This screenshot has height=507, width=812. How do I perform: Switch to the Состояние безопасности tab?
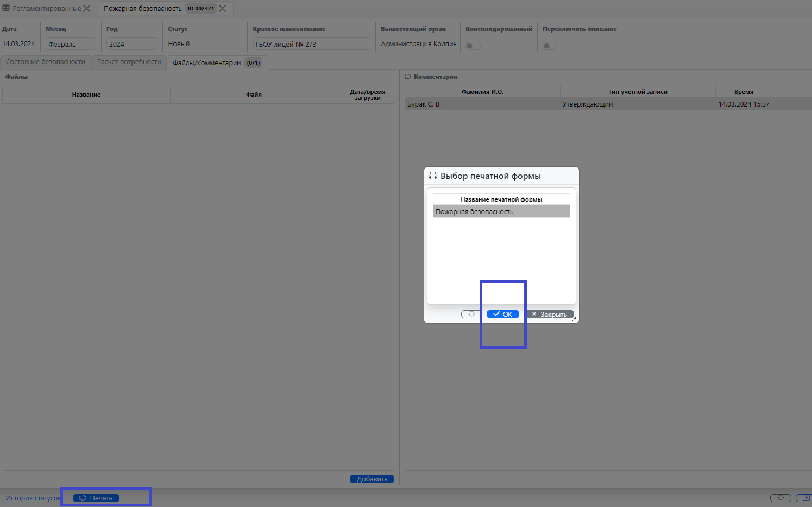point(46,62)
